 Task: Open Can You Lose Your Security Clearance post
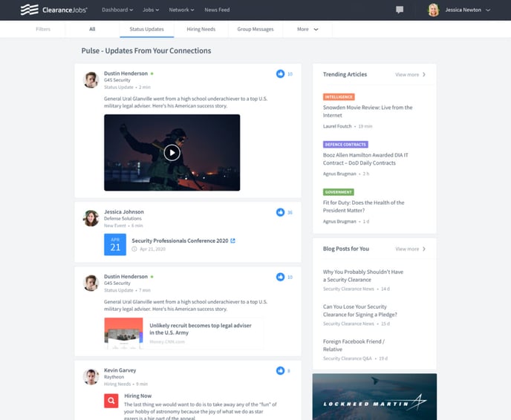360,311
